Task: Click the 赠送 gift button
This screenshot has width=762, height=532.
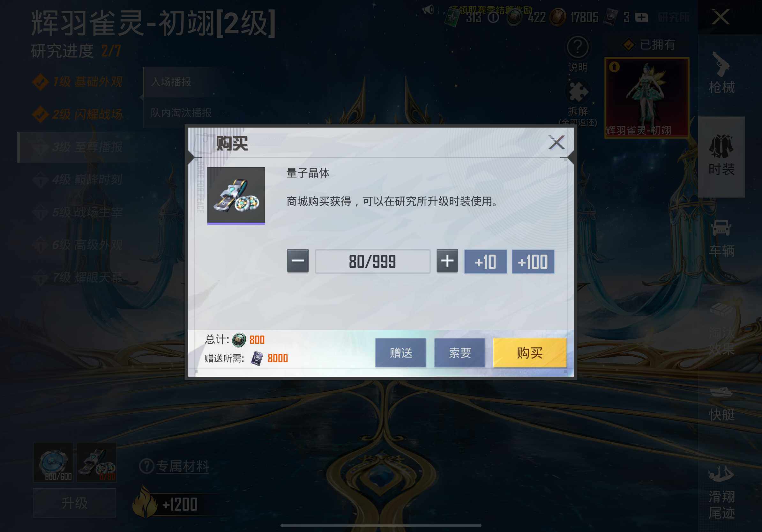Action: 400,352
